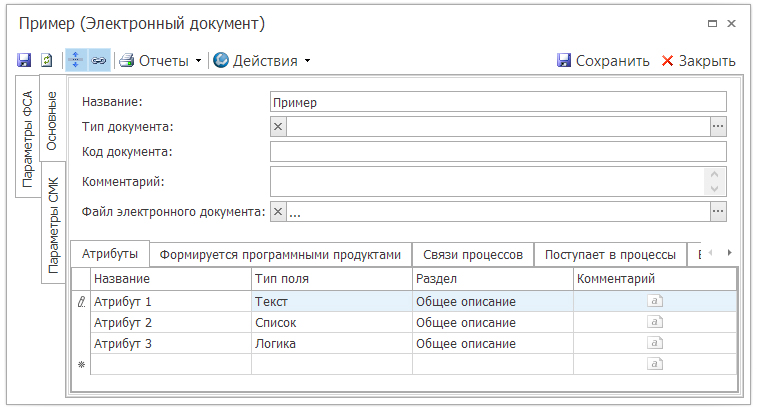Click the refresh document icon
This screenshot has height=410, width=758.
[46, 61]
